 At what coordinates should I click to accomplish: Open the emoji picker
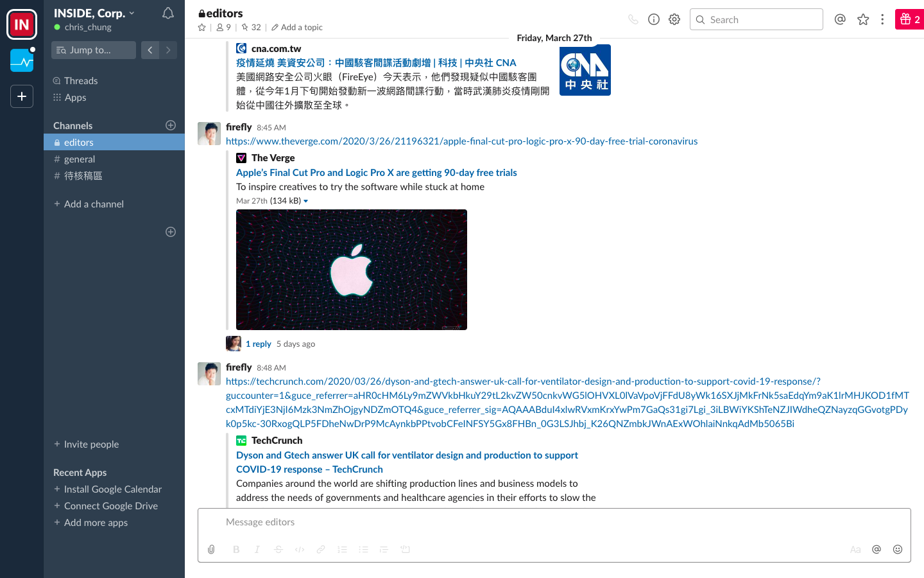coord(898,549)
